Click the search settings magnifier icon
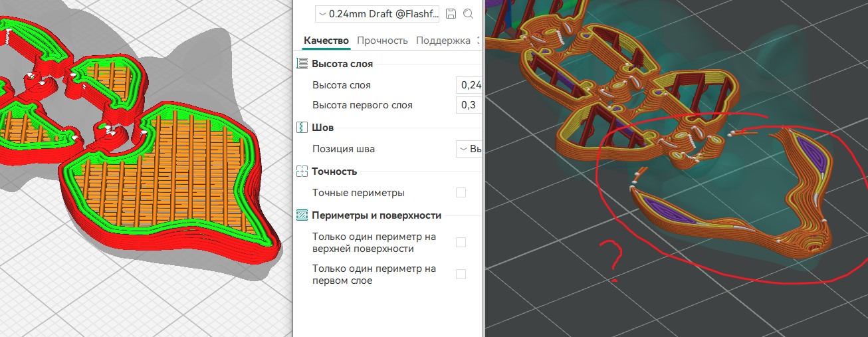868x337 pixels. (x=469, y=14)
